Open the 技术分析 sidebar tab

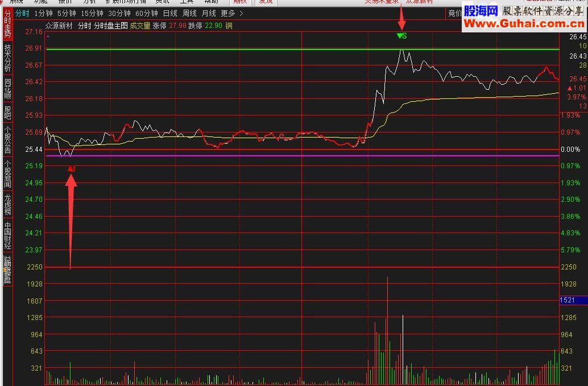[x=7, y=58]
